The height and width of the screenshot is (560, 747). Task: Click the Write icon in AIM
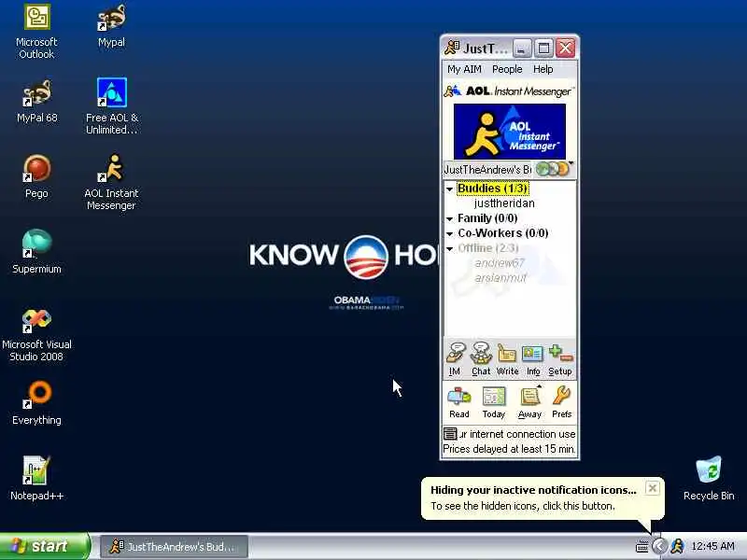click(507, 359)
